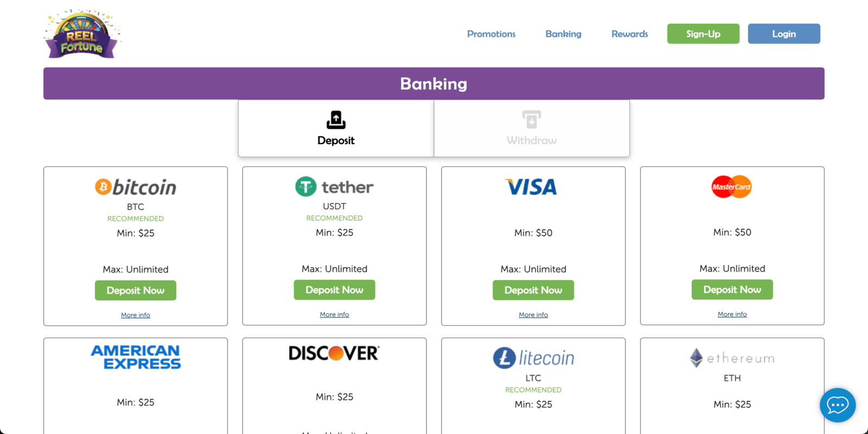
Task: Click the Tether logo
Action: tap(334, 187)
